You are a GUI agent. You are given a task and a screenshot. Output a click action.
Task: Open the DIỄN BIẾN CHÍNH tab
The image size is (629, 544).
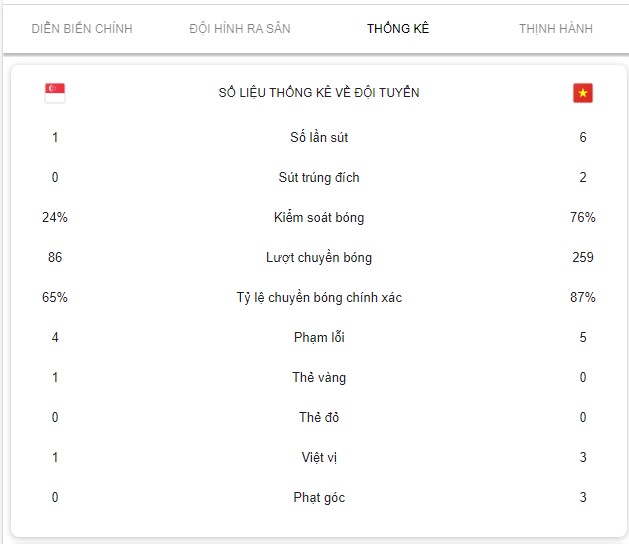pyautogui.click(x=82, y=28)
